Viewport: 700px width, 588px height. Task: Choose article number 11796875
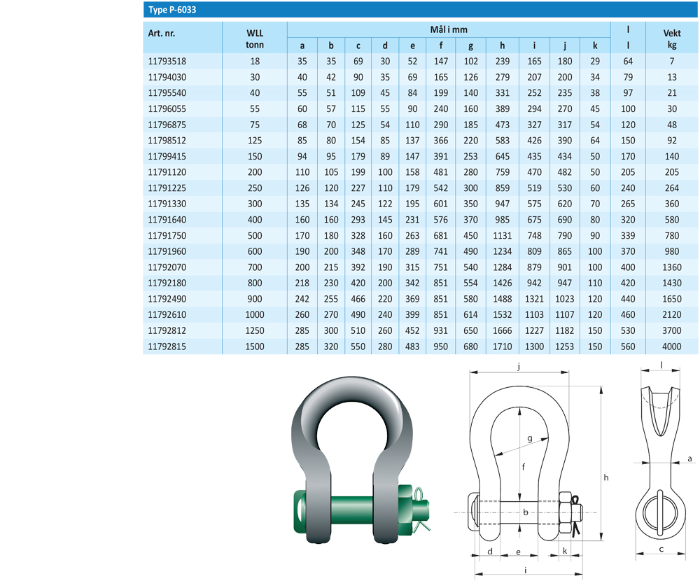click(x=167, y=125)
